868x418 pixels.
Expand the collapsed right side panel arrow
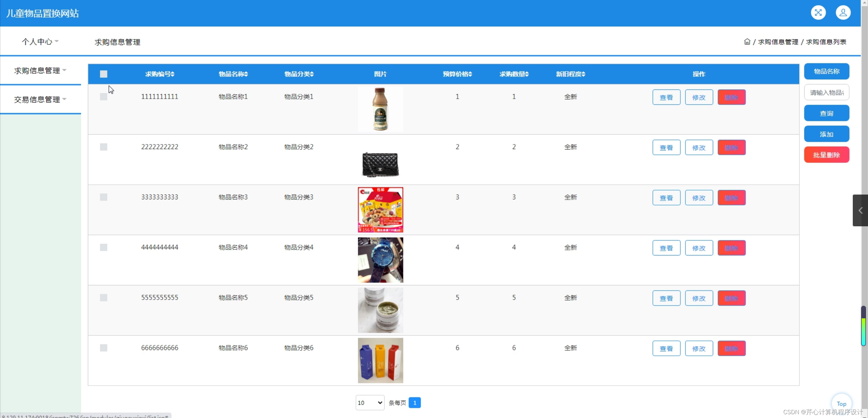tap(860, 210)
